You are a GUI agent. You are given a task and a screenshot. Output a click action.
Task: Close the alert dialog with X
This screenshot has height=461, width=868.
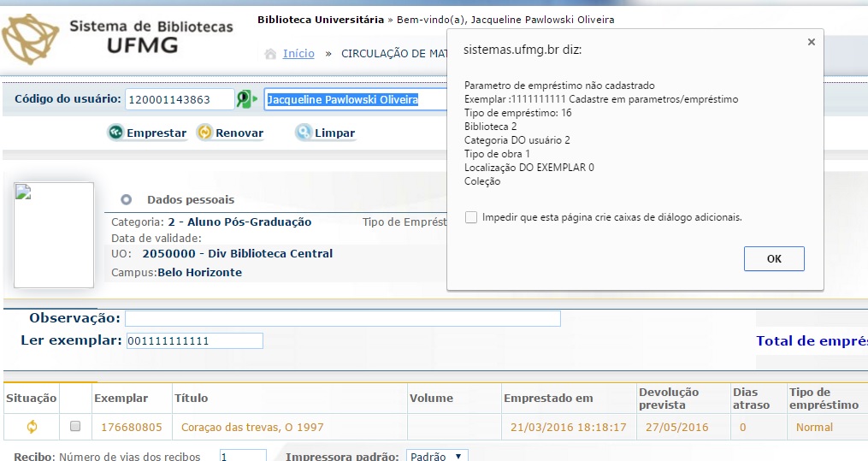click(x=810, y=43)
